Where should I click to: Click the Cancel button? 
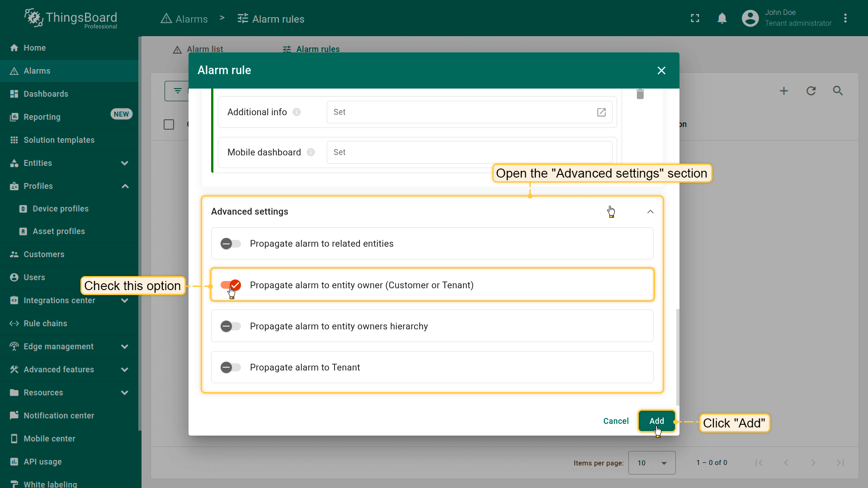pos(616,421)
